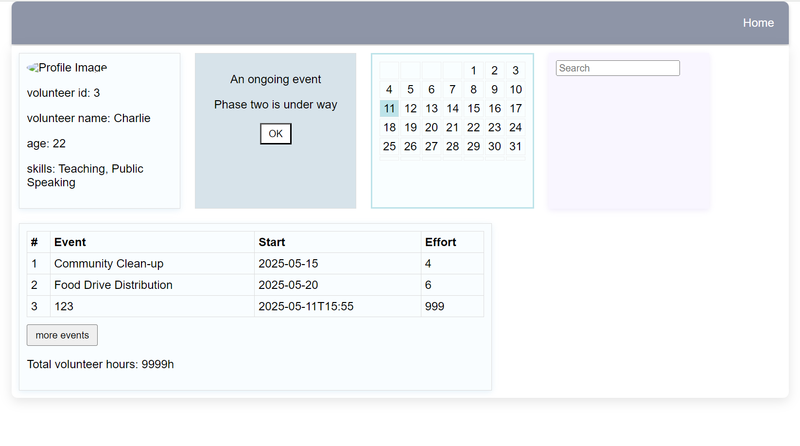Viewport: 800px width, 446px height.
Task: Choose calendar date 28
Action: point(453,146)
